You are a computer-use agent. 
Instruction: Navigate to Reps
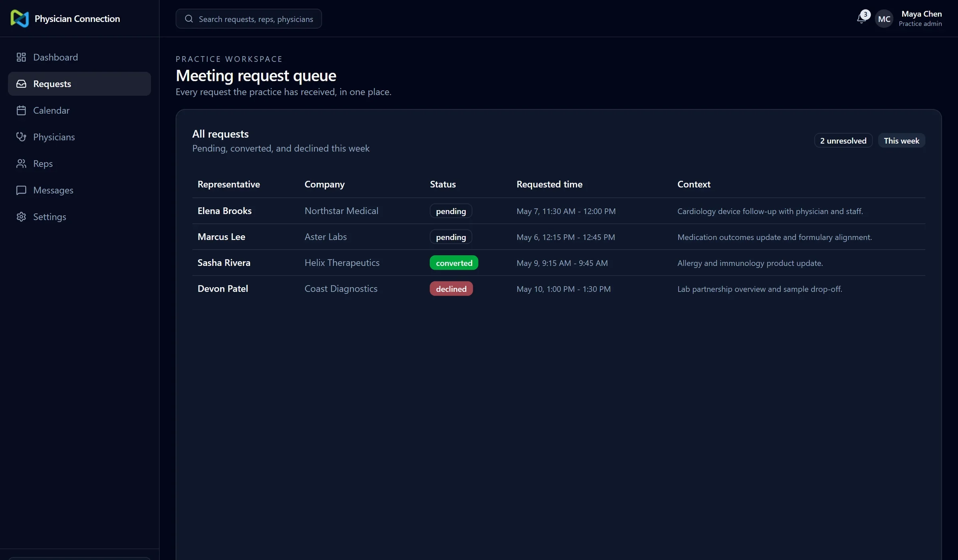click(79, 164)
